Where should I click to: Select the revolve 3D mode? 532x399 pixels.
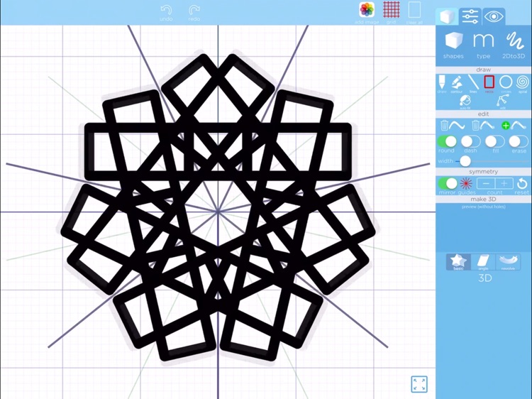[x=508, y=262]
